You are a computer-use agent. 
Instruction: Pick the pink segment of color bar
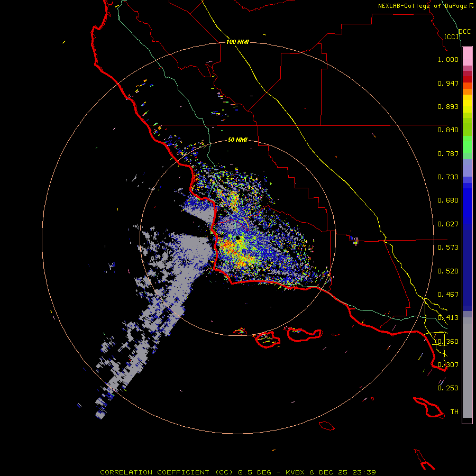467,57
